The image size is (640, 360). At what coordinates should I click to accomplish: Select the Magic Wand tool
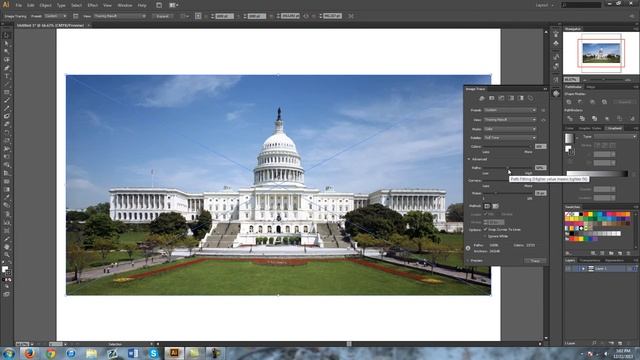click(x=7, y=51)
